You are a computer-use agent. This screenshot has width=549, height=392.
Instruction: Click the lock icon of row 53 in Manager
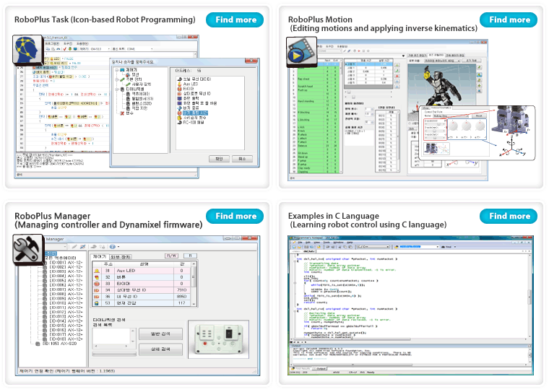pos(97,303)
